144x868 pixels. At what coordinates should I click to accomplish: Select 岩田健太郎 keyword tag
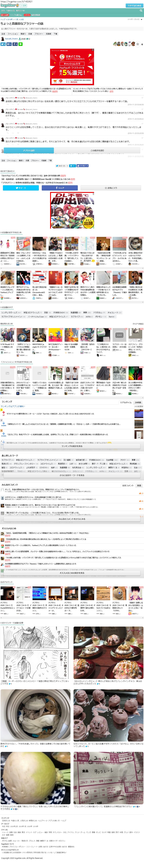click(81, 460)
